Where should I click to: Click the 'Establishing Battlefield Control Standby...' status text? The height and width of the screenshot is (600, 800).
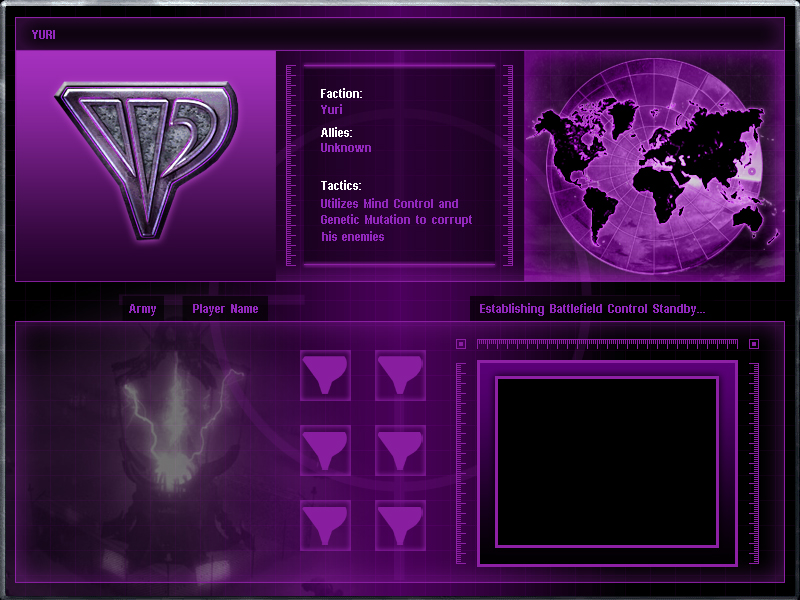coord(592,309)
